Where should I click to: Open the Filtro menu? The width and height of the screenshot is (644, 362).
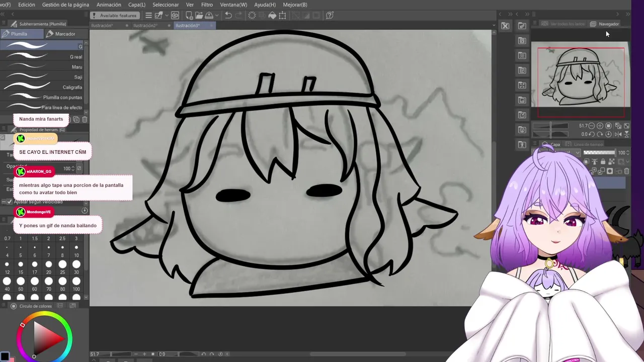(207, 5)
